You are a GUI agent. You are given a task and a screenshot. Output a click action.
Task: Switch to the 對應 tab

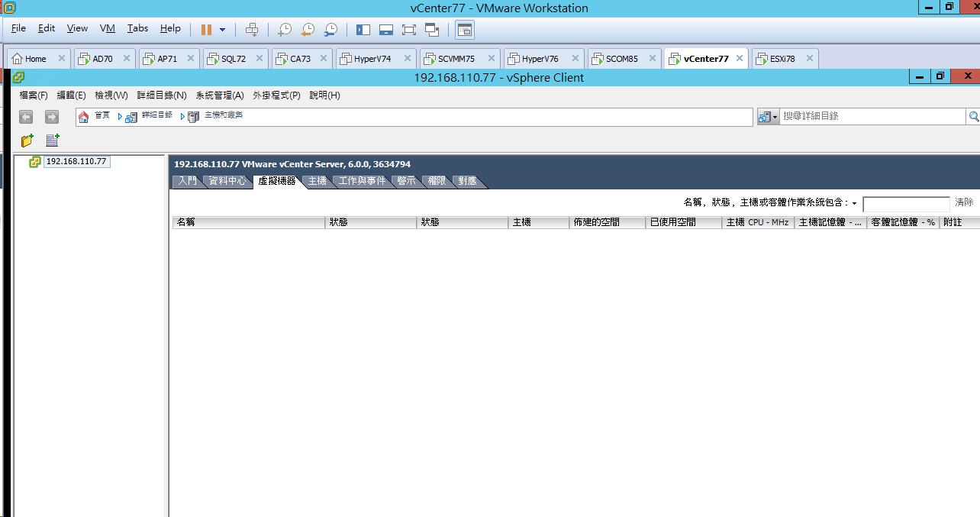tap(467, 182)
